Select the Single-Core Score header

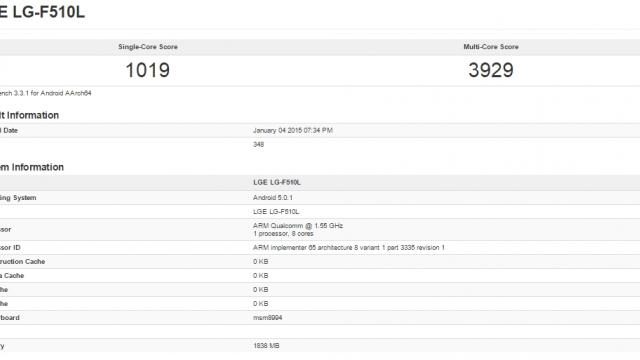click(x=148, y=47)
